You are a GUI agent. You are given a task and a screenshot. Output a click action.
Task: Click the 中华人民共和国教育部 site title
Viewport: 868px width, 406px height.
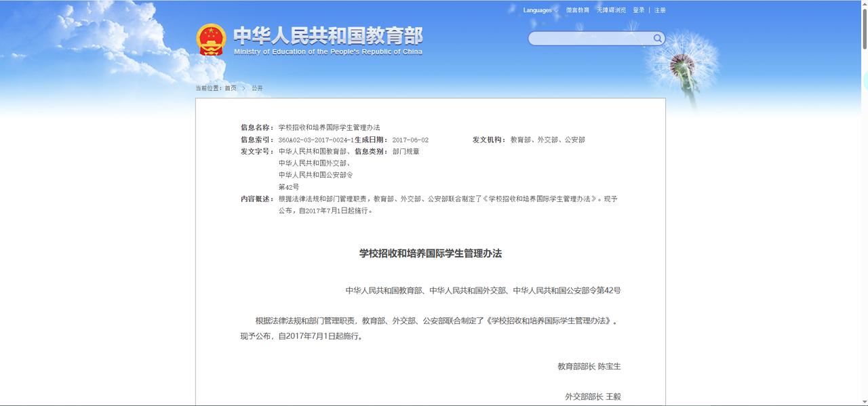pyautogui.click(x=328, y=35)
